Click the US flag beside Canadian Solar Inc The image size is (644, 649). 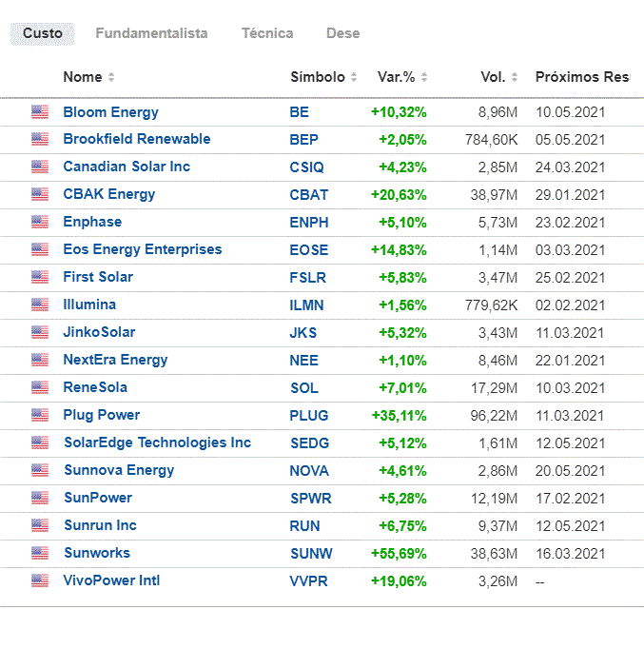(40, 167)
